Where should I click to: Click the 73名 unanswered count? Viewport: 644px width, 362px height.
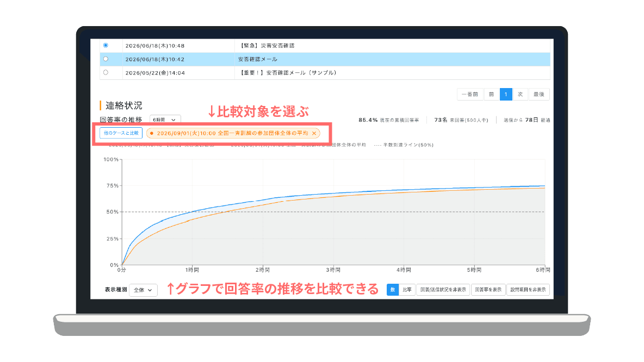point(441,120)
